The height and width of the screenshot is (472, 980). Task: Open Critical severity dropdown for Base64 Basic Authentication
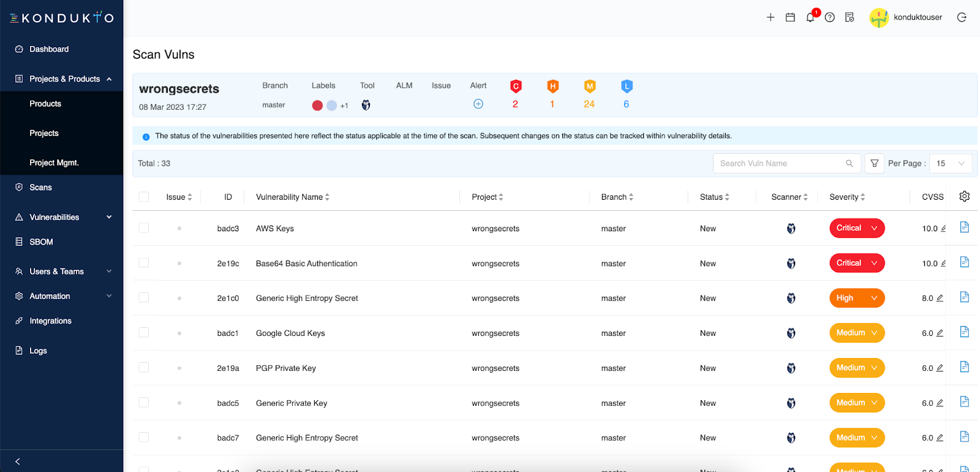(857, 263)
